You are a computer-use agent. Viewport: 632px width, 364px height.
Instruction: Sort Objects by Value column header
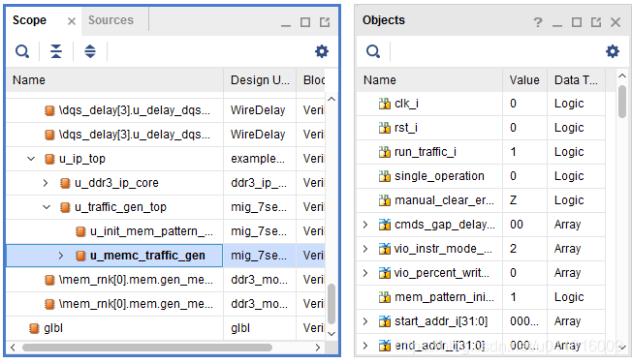tap(524, 79)
